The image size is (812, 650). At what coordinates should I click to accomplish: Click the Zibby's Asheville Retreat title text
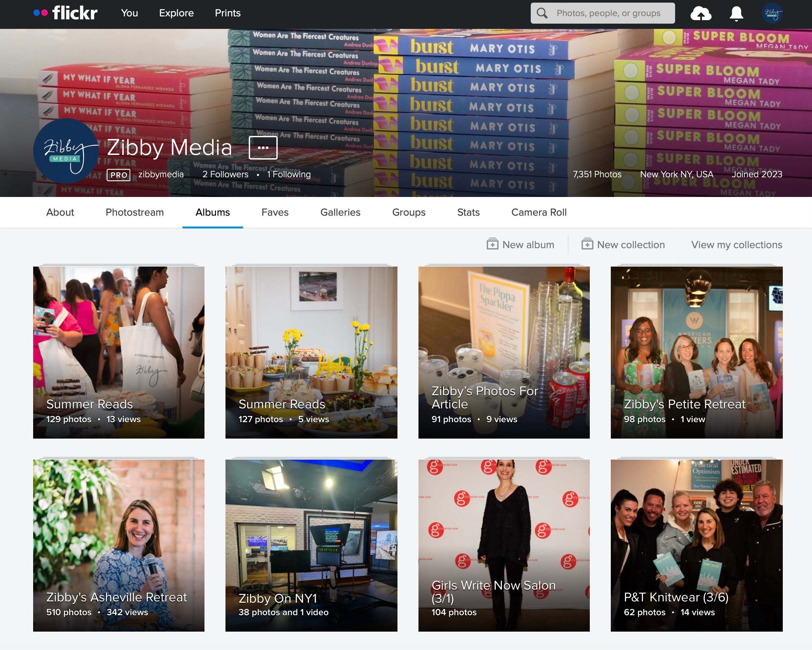tap(117, 597)
